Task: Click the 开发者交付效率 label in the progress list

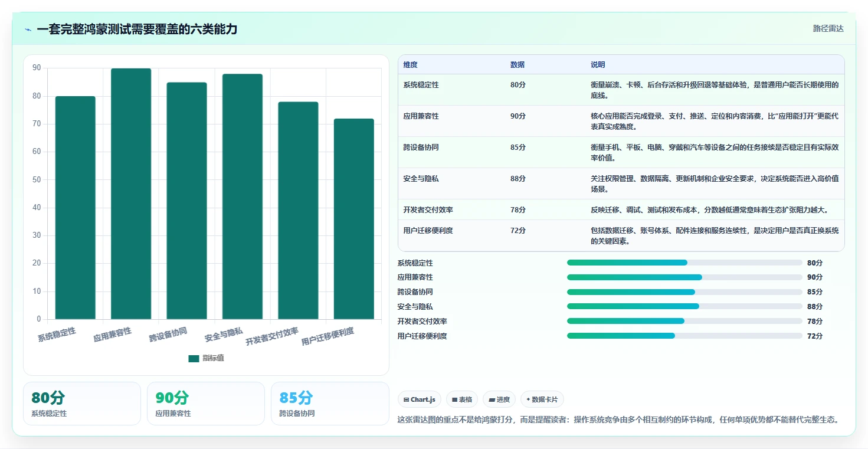Action: point(422,322)
